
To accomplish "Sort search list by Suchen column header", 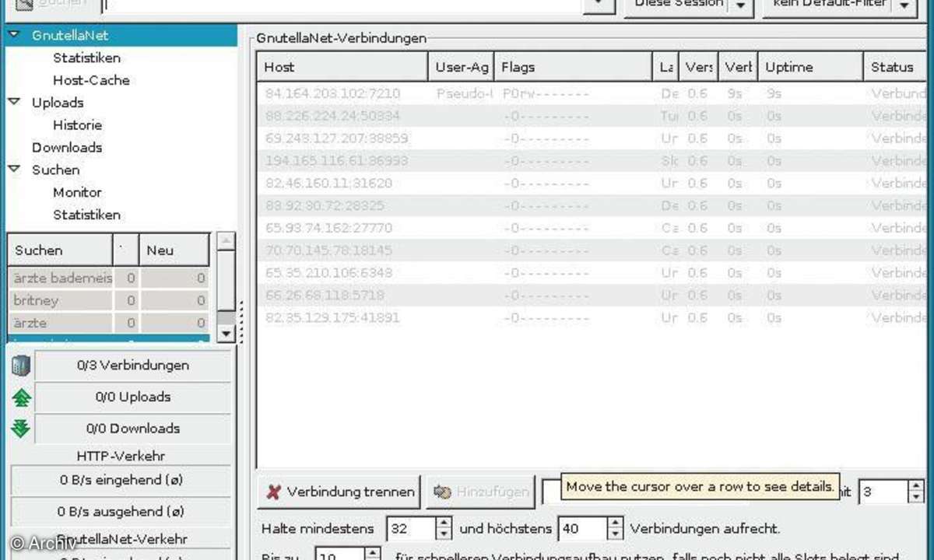I will (x=60, y=250).
